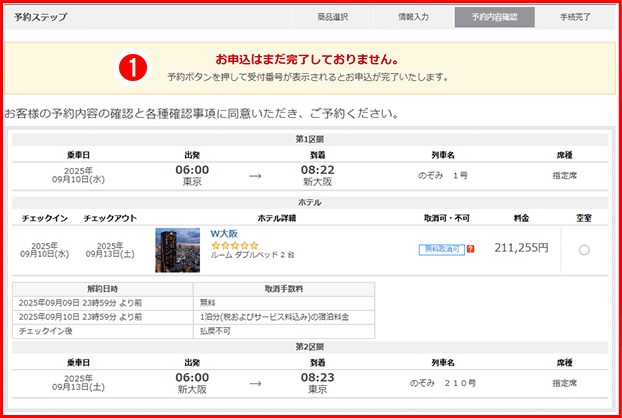Click the 取消手数料 column header

[x=284, y=289]
